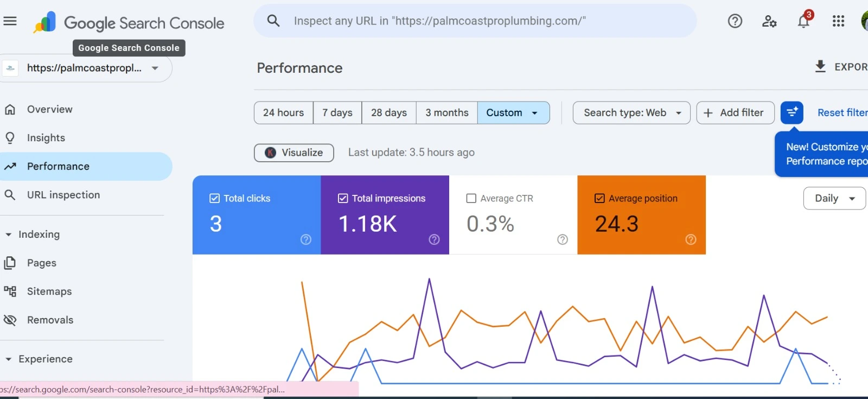This screenshot has height=399, width=868.
Task: Click the Average position value 24.3
Action: point(617,224)
